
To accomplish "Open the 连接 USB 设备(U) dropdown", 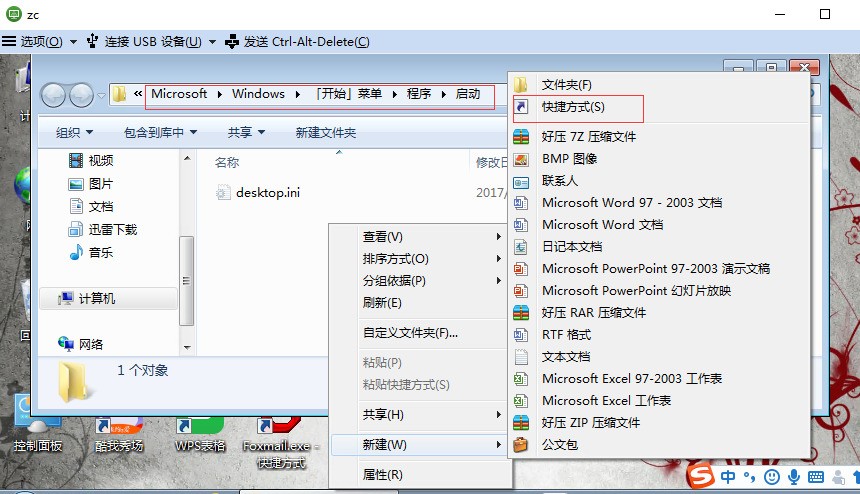I will (x=151, y=42).
